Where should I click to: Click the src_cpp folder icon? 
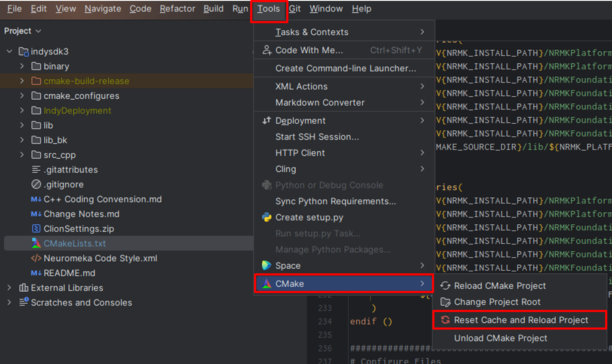click(x=36, y=155)
